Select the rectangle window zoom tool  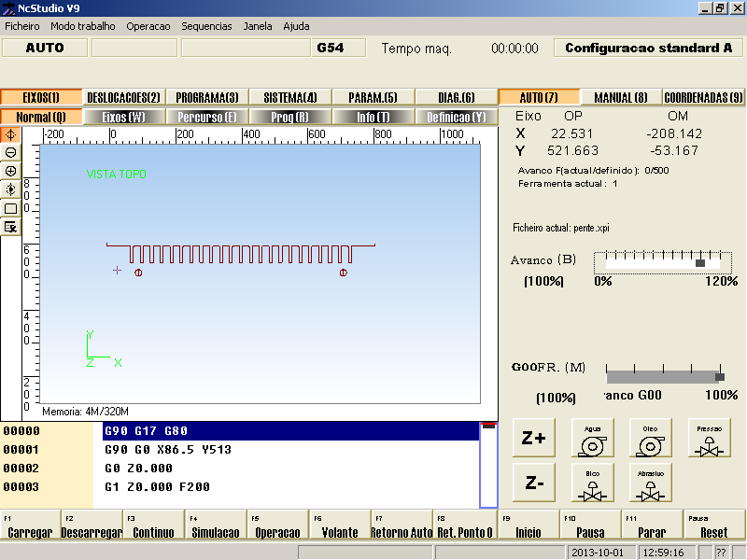pos(11,208)
